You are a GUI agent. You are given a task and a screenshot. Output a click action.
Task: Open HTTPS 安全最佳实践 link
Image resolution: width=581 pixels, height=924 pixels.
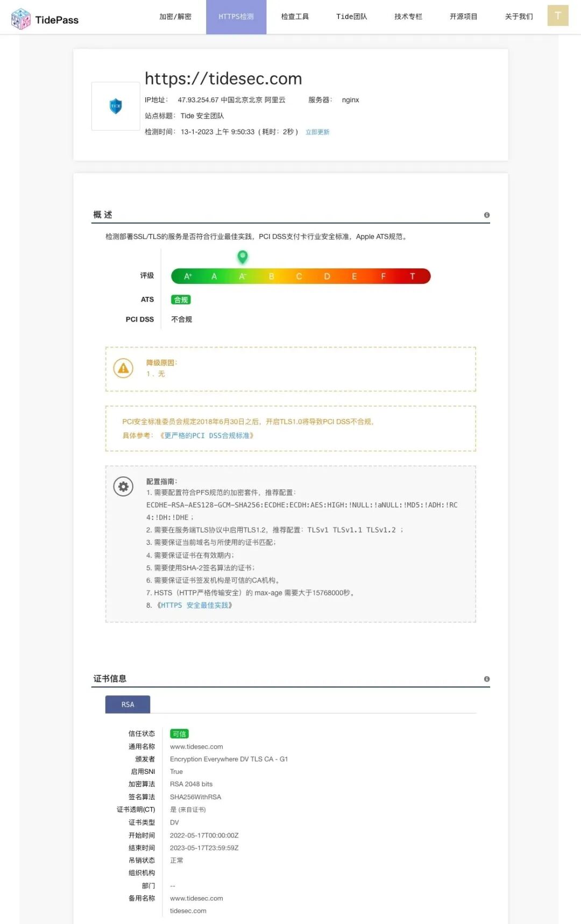click(195, 606)
